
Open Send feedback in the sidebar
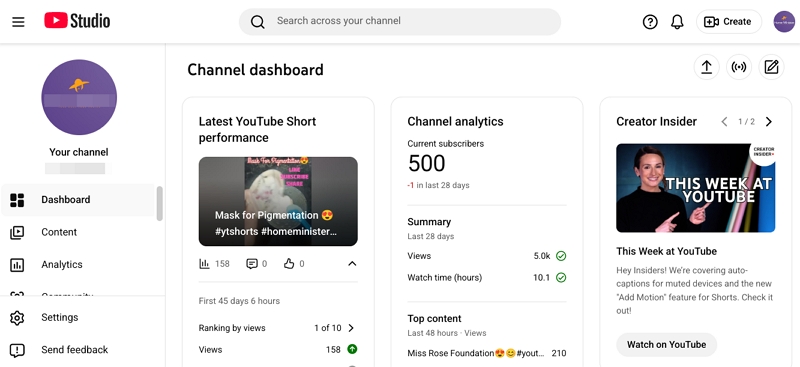(x=78, y=350)
